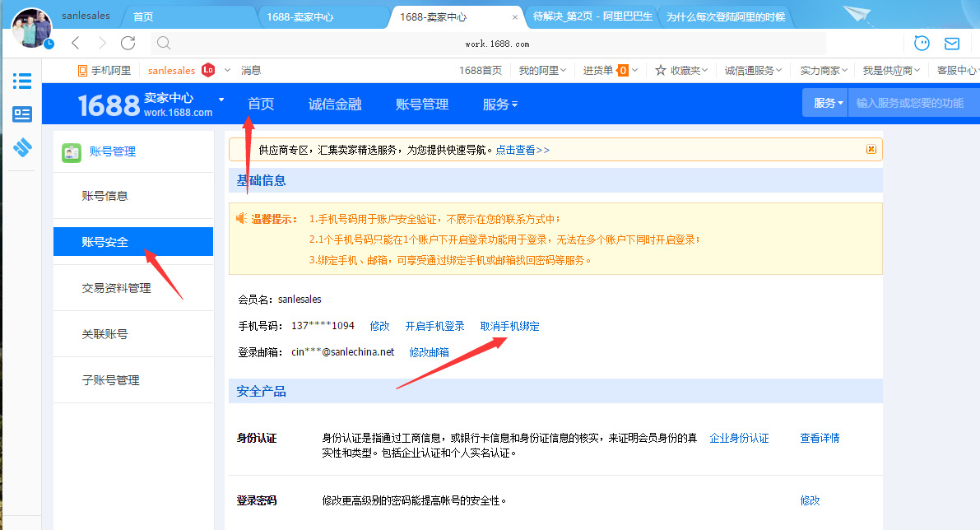The height and width of the screenshot is (530, 980).
Task: Open the mail envelope icon
Action: click(952, 44)
